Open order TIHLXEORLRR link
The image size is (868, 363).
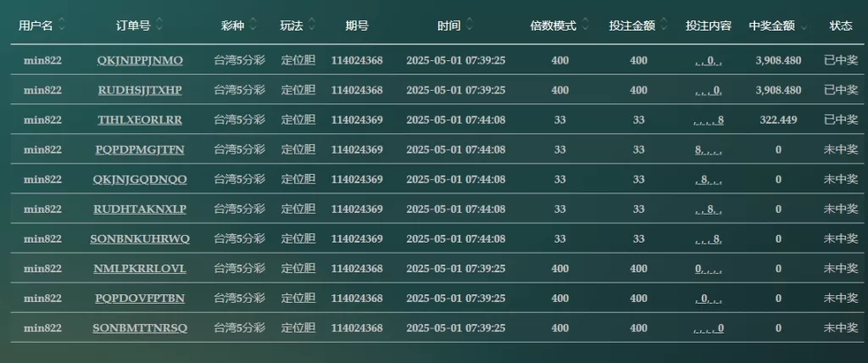[x=140, y=120]
